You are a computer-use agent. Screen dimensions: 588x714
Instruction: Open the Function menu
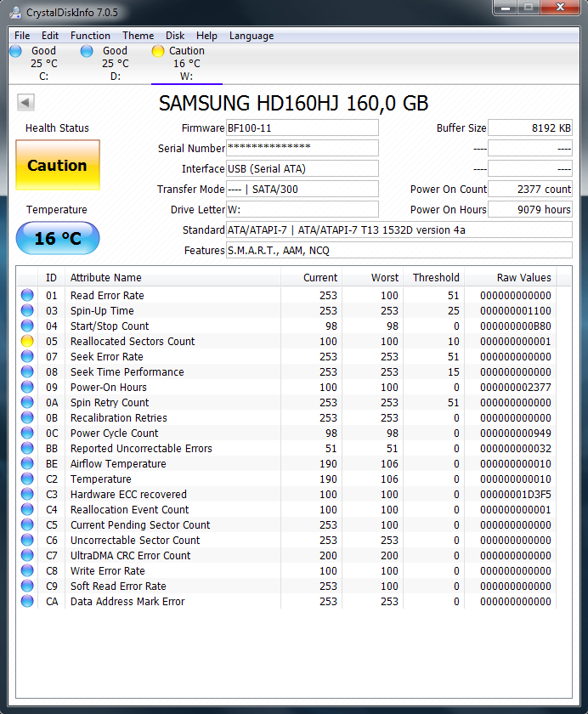pos(90,36)
